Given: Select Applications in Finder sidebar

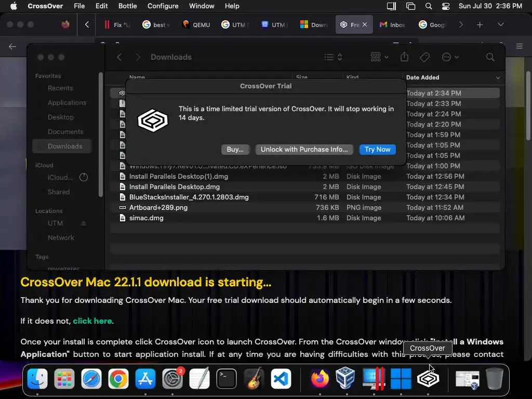Looking at the screenshot, I should pyautogui.click(x=67, y=102).
